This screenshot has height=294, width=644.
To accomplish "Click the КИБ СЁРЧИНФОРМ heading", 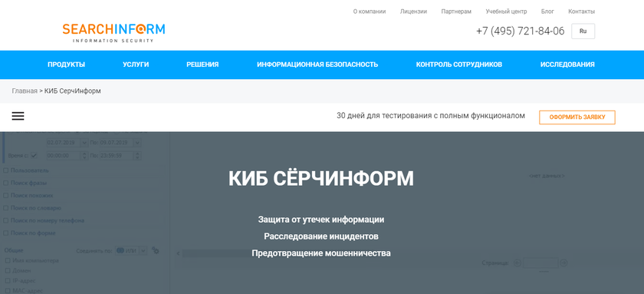I will point(321,178).
